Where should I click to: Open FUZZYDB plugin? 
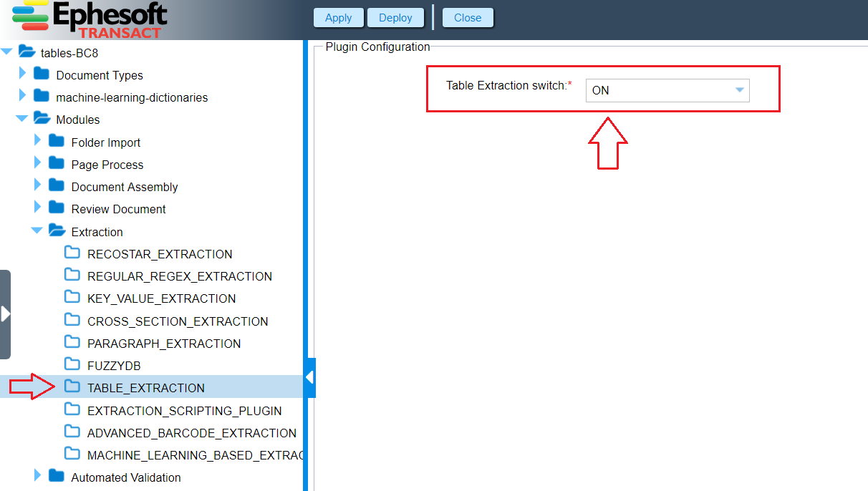point(114,366)
